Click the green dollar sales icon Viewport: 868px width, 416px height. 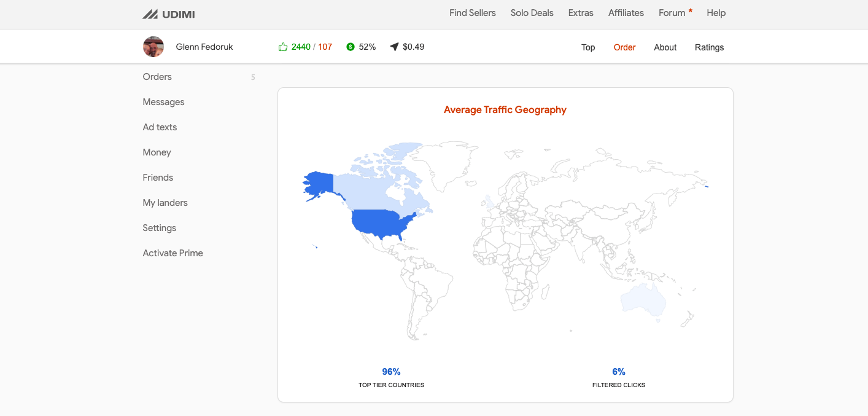tap(351, 47)
